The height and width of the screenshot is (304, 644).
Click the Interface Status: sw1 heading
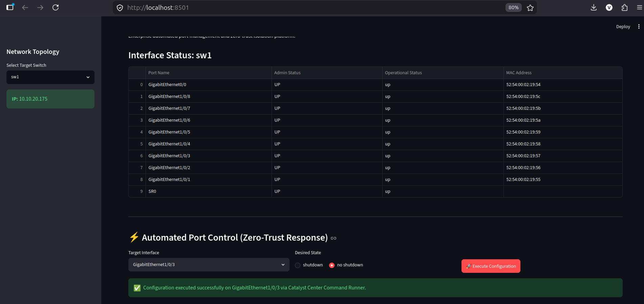170,56
